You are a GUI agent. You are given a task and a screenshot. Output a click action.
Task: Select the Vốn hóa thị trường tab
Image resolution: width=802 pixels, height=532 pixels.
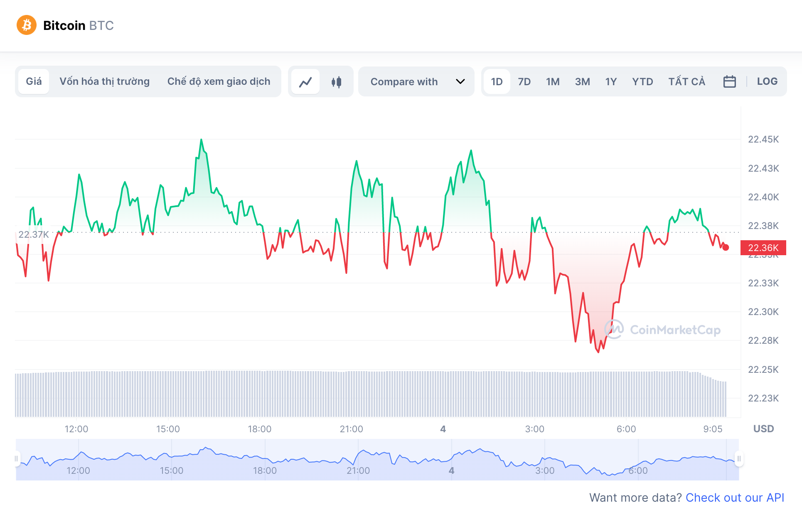click(106, 81)
